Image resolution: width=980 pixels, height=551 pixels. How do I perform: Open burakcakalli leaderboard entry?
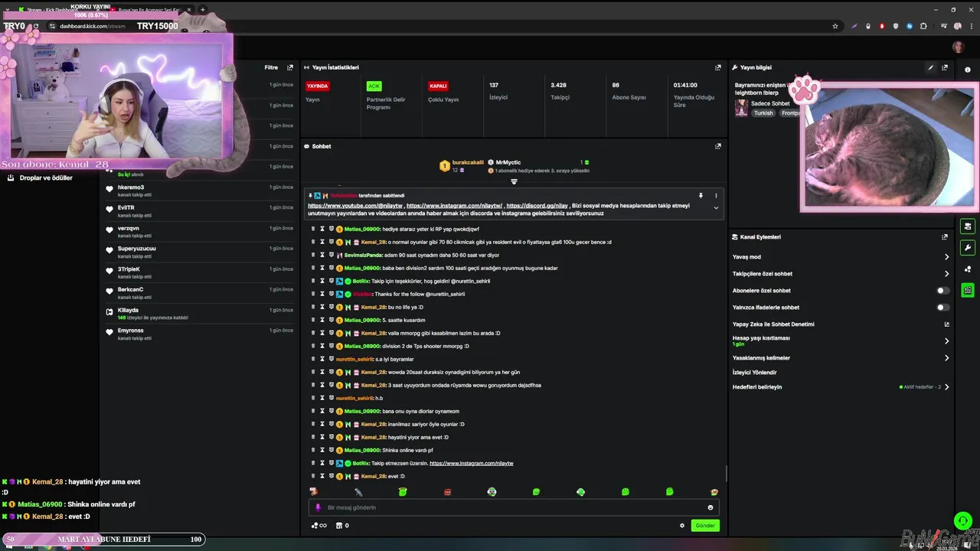(462, 165)
